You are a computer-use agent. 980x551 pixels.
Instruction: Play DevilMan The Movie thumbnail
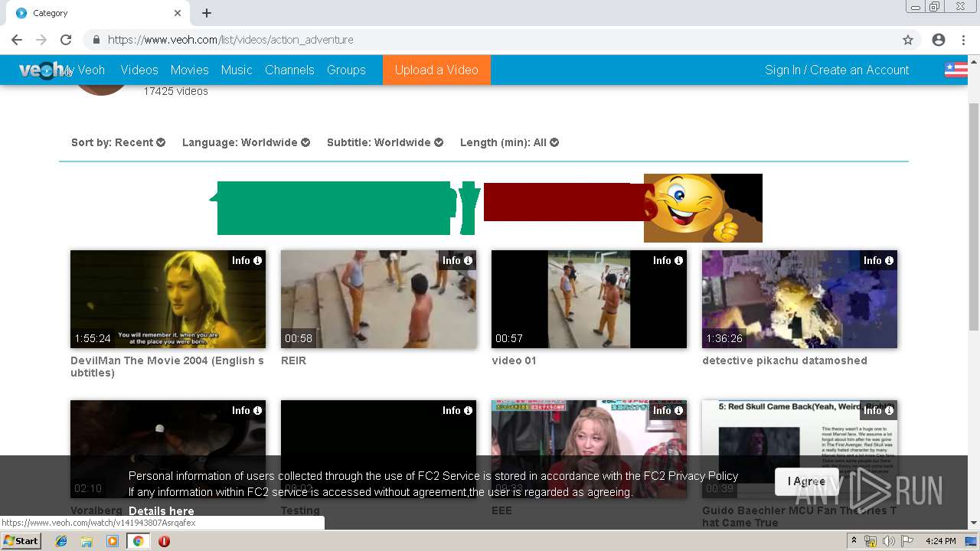168,299
